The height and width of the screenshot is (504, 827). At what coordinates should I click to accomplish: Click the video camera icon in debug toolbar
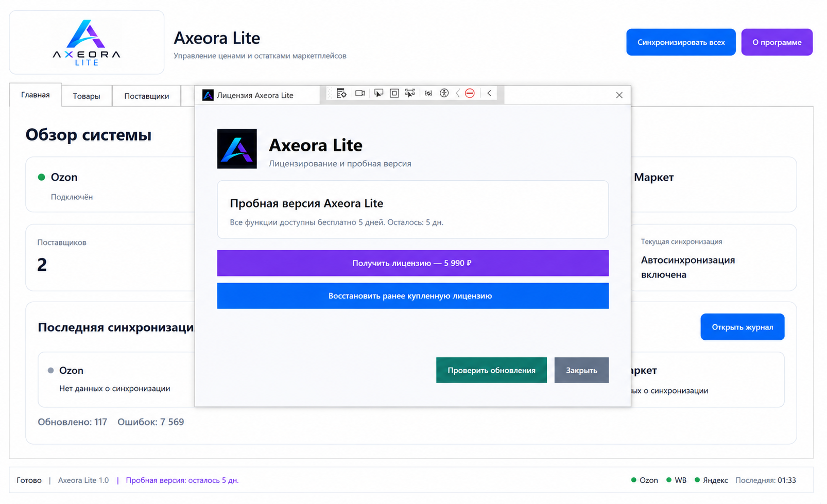(360, 93)
